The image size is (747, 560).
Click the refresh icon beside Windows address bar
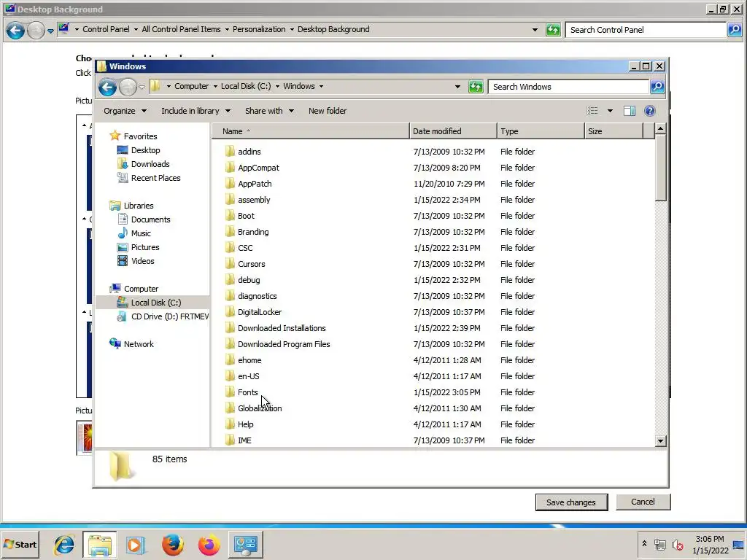(476, 87)
